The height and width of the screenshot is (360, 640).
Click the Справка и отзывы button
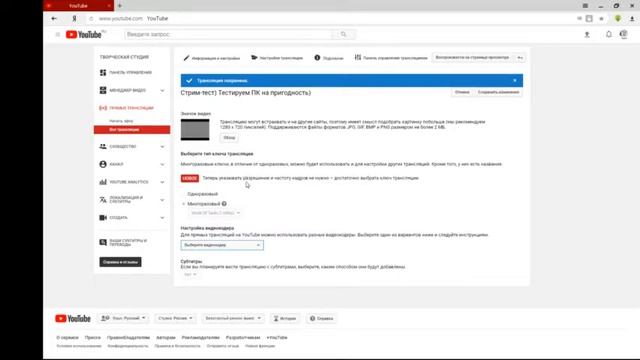coord(120,262)
